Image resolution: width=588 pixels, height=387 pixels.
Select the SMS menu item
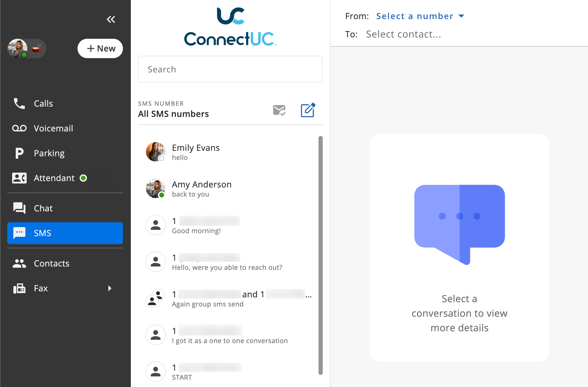[x=65, y=233]
